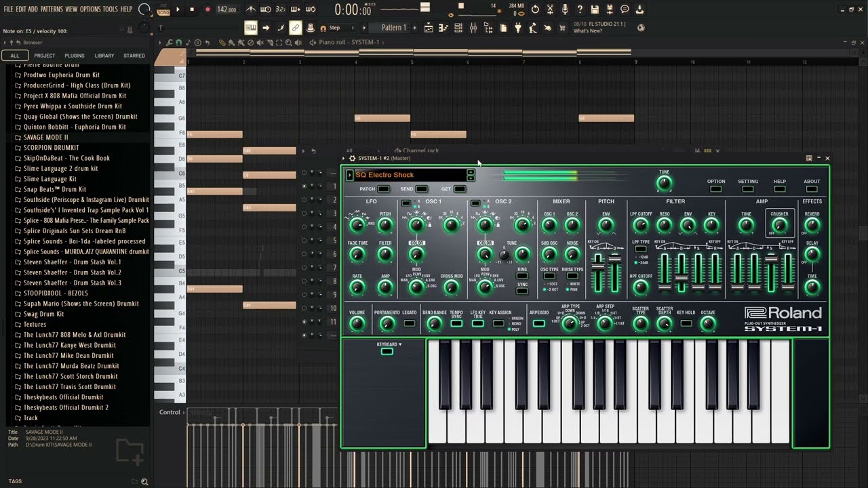868x488 pixels.
Task: Click the GET button on SYSTEM-1
Action: pos(460,189)
